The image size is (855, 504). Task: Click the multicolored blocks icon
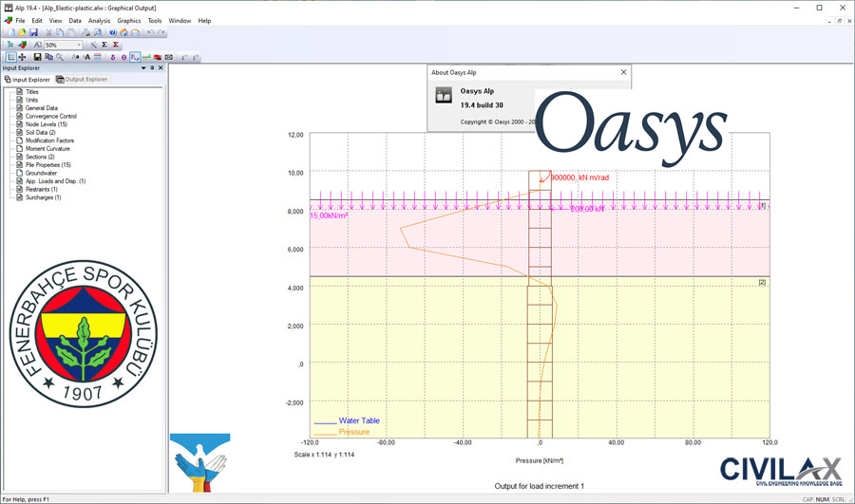(23, 45)
